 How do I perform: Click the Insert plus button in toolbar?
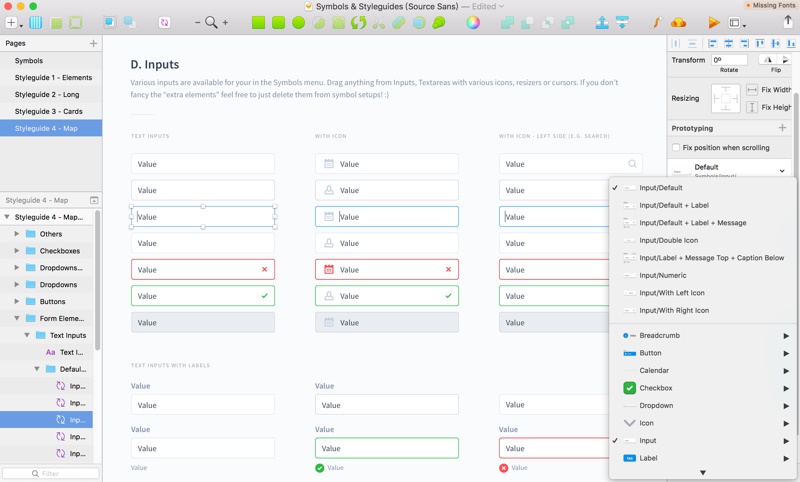11,22
